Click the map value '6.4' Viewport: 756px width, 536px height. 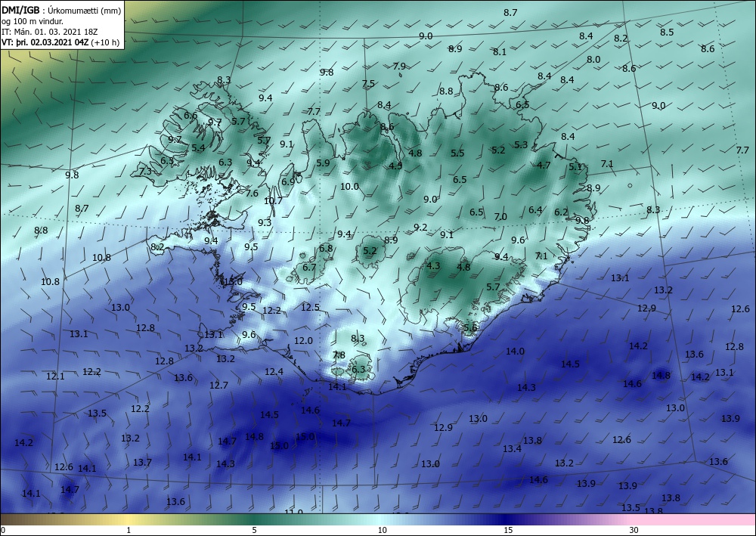click(535, 210)
